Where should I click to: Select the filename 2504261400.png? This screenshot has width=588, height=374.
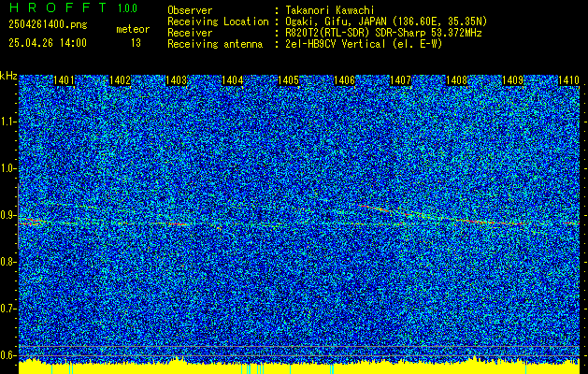tap(48, 24)
